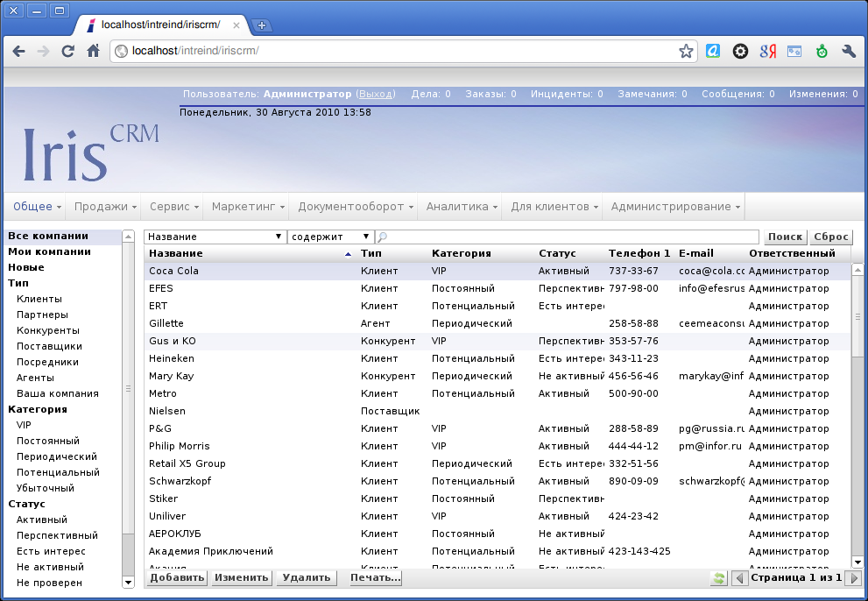Reload page using browser reload icon
This screenshot has height=601, width=868.
pyautogui.click(x=67, y=52)
